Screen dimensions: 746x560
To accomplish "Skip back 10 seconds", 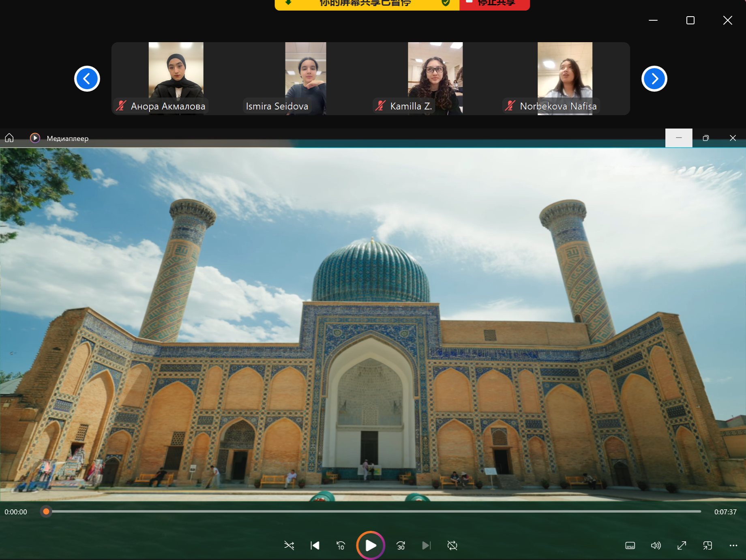I will tap(341, 545).
